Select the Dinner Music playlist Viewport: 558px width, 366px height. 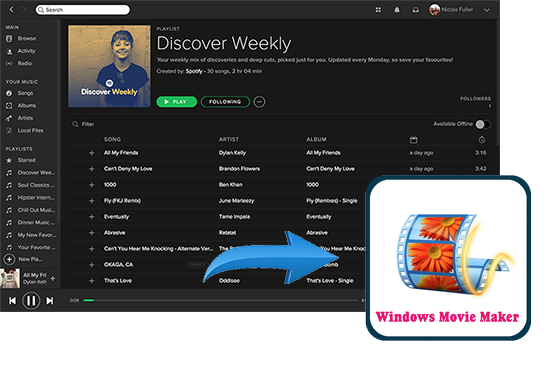(36, 222)
